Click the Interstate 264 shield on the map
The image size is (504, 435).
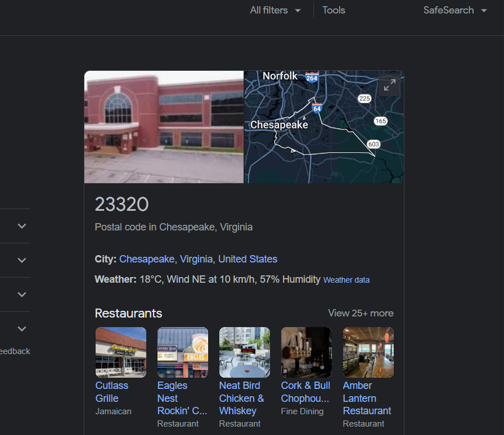coord(312,78)
